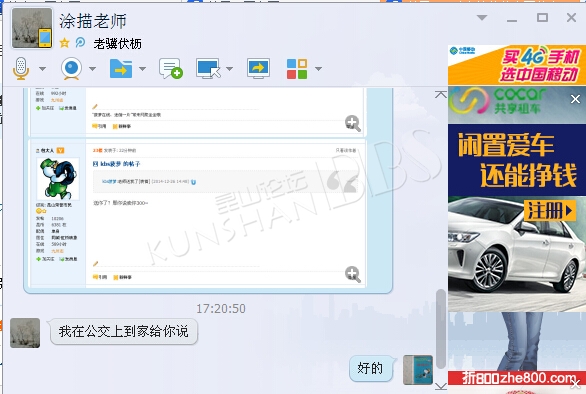Start a voice call with microphone icon

pos(21,68)
